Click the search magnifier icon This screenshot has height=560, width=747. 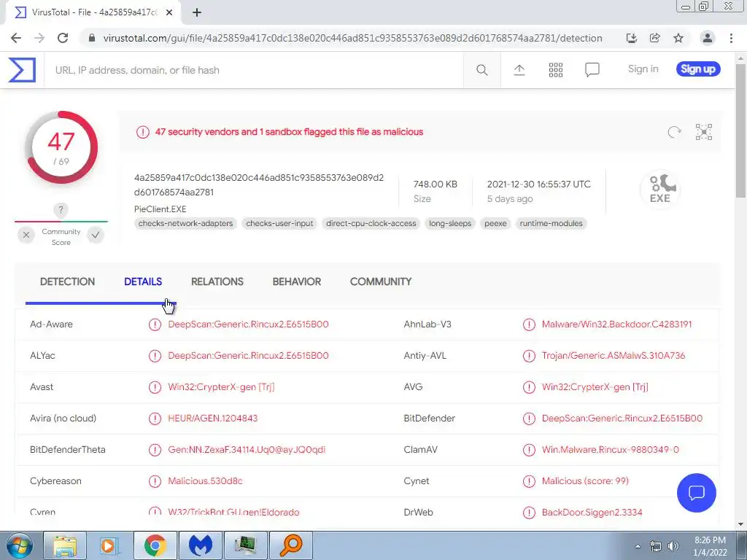(x=481, y=70)
